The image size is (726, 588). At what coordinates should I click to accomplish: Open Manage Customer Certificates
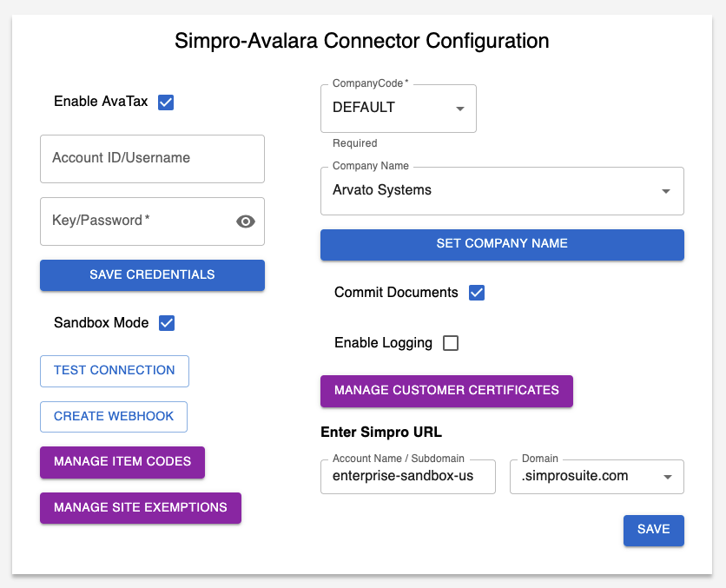[446, 391]
